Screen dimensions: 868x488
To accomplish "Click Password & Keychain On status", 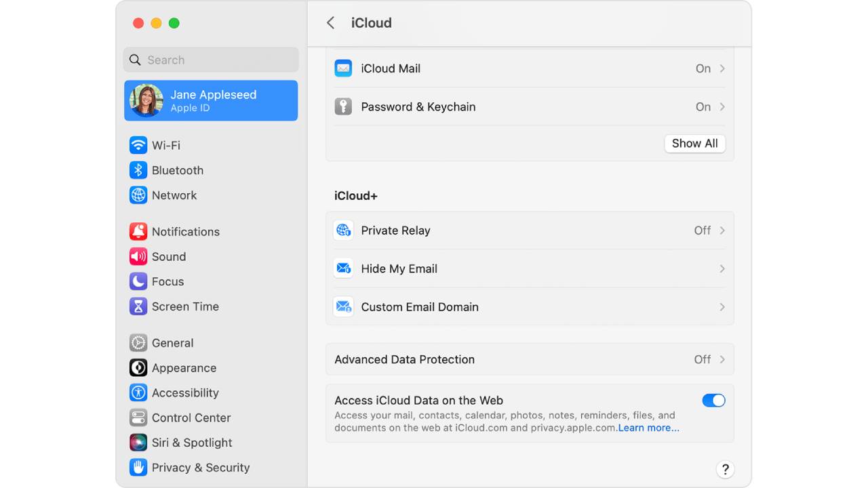I will 703,106.
